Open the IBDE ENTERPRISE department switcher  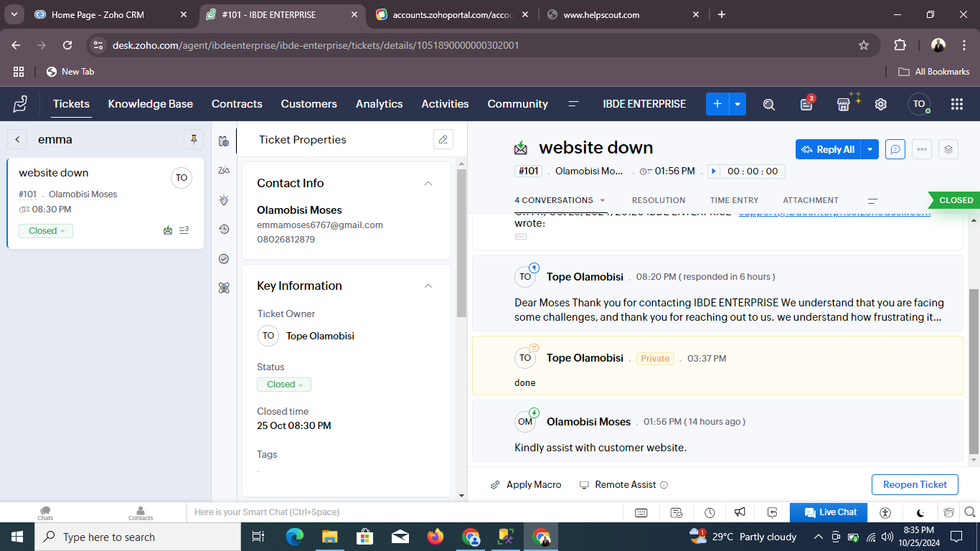pyautogui.click(x=644, y=104)
